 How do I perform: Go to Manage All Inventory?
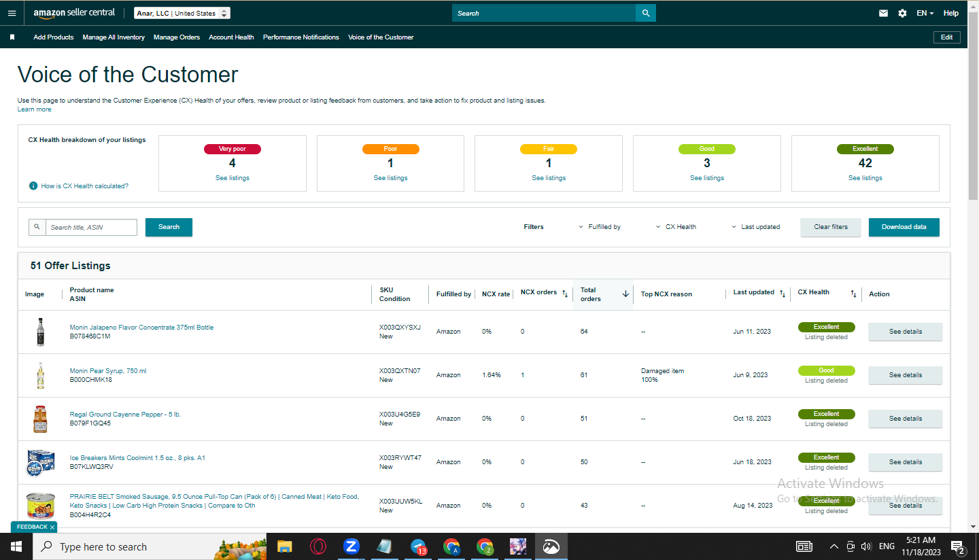(x=114, y=37)
